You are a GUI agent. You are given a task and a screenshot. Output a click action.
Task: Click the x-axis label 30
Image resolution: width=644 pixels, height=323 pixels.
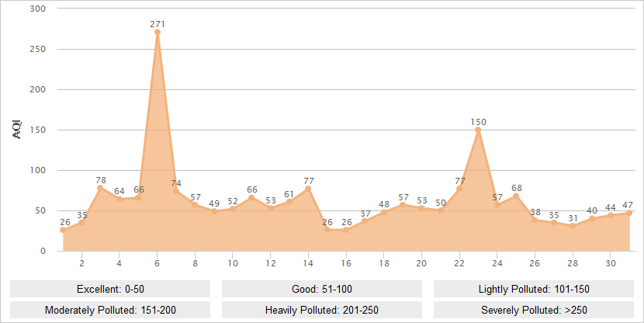(611, 263)
